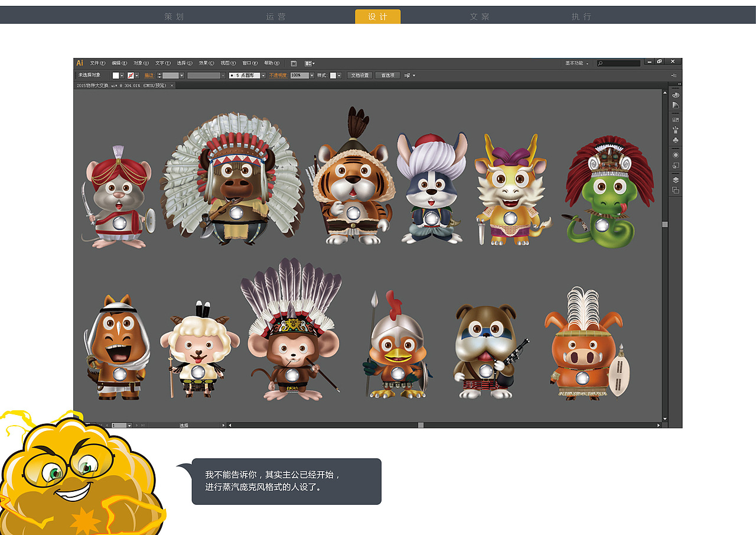
Task: Open the Brushes panel icon
Action: [676, 129]
